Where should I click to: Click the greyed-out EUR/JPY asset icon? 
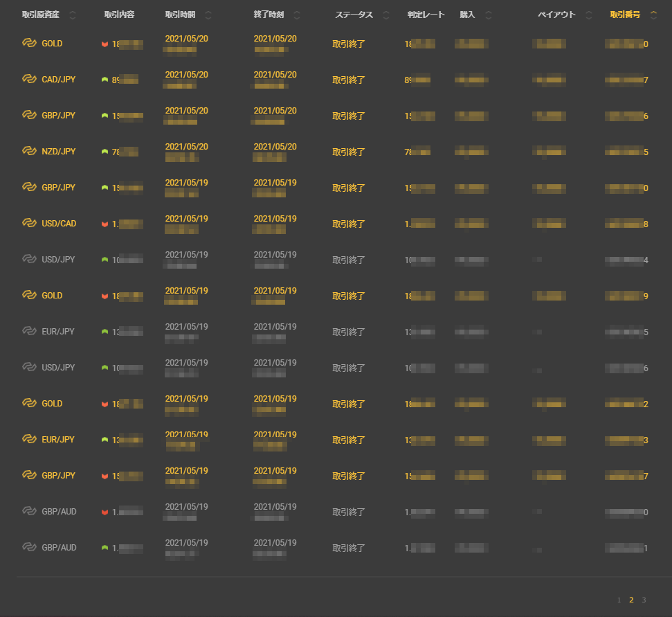click(29, 332)
